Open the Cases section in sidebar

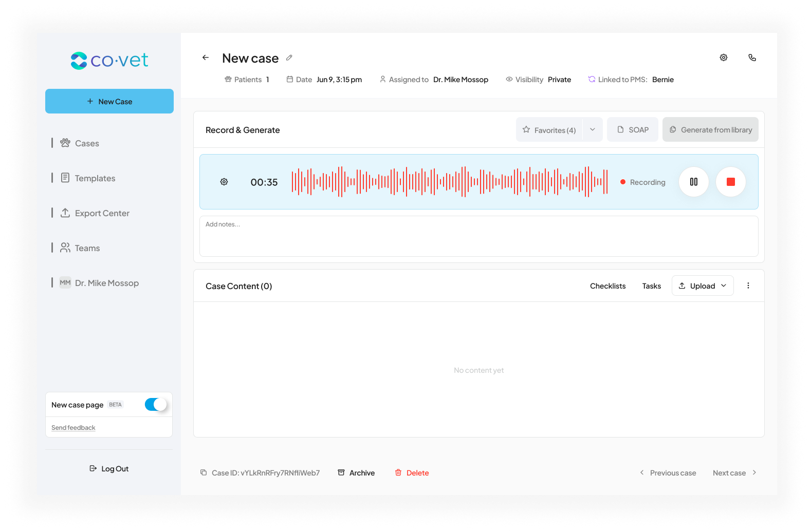[x=87, y=143]
